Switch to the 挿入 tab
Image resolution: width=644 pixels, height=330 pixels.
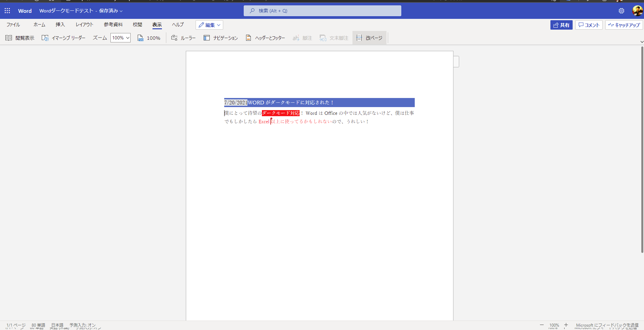click(60, 25)
